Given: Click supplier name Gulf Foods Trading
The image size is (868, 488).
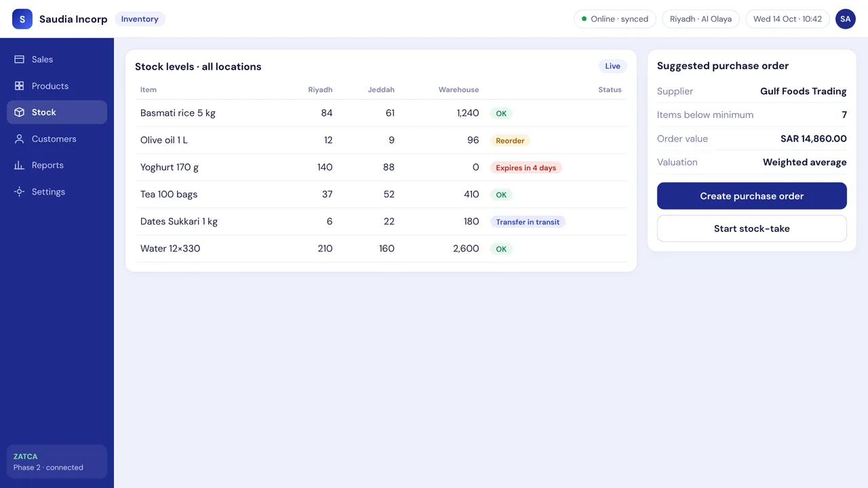Looking at the screenshot, I should click(804, 91).
